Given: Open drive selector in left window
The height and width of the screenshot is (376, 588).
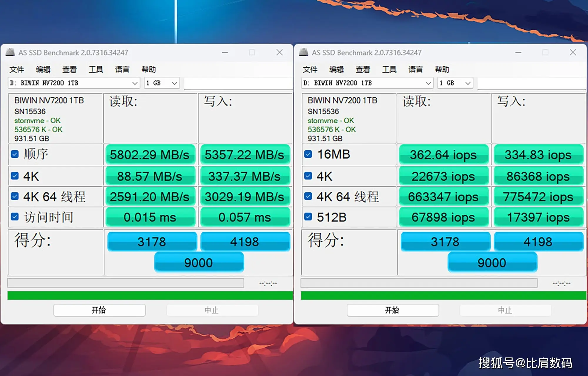Looking at the screenshot, I should [74, 83].
